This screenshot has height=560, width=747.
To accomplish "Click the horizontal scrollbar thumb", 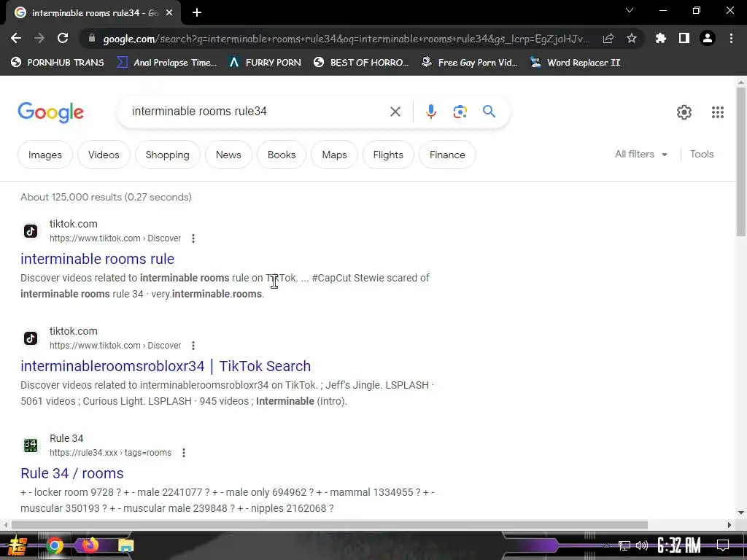I will pyautogui.click(x=330, y=525).
